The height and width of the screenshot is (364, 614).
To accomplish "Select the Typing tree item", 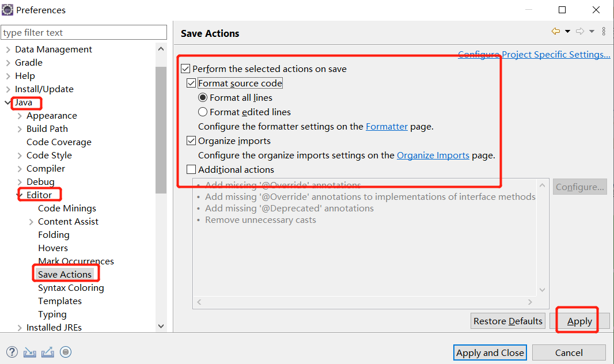I will [52, 314].
